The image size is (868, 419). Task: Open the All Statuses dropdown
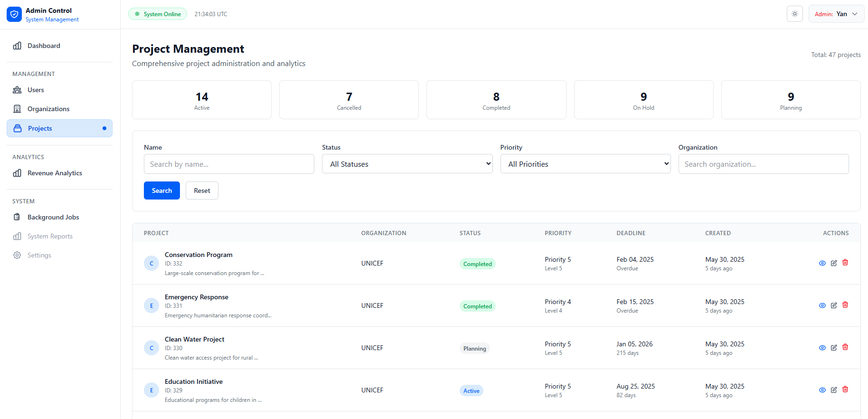coord(407,164)
